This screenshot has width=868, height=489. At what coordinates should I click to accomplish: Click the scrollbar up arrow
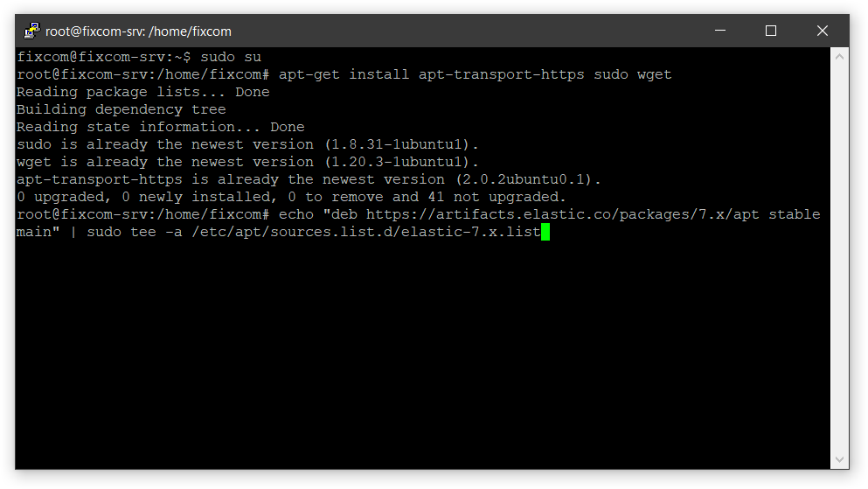(839, 57)
